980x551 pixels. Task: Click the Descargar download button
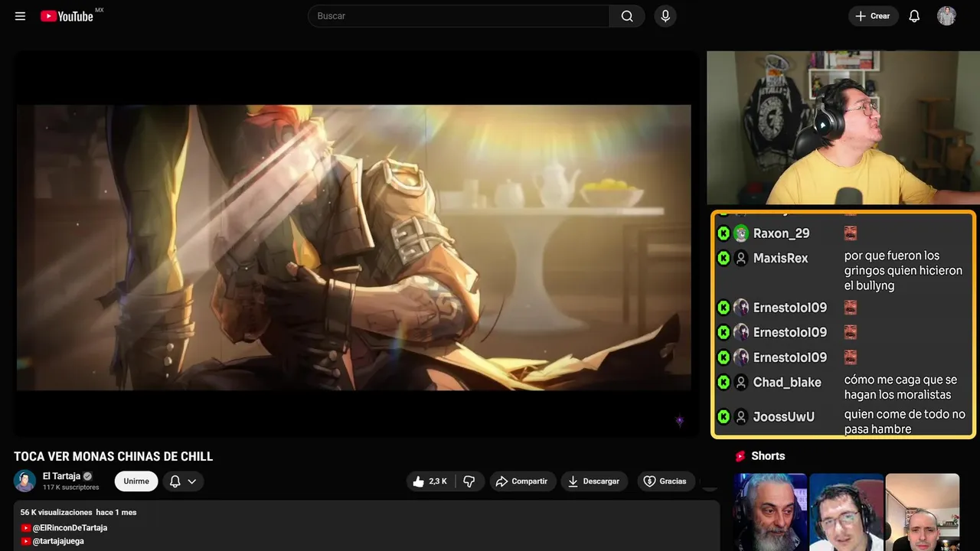click(x=594, y=481)
